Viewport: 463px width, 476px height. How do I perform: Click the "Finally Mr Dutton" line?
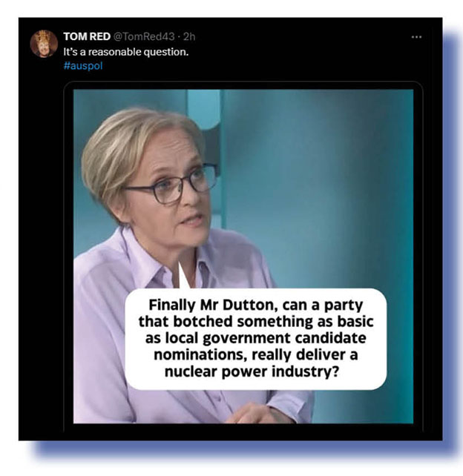click(255, 305)
